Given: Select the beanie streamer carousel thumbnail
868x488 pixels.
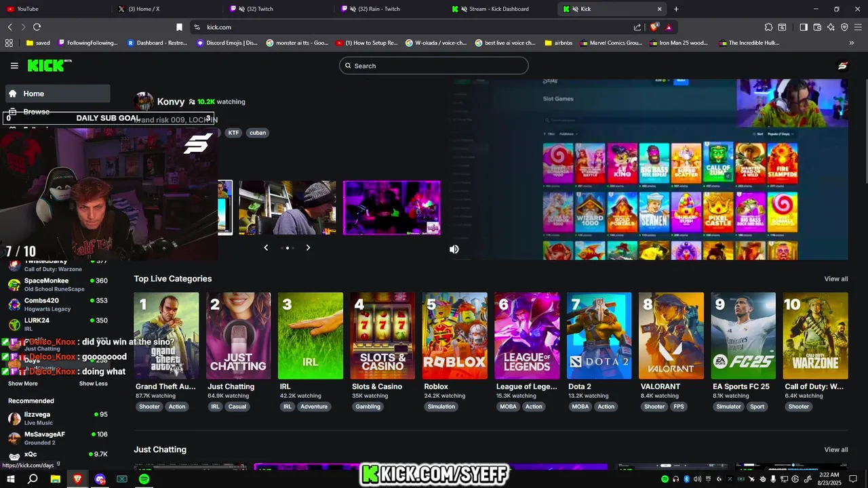Looking at the screenshot, I should (x=288, y=207).
